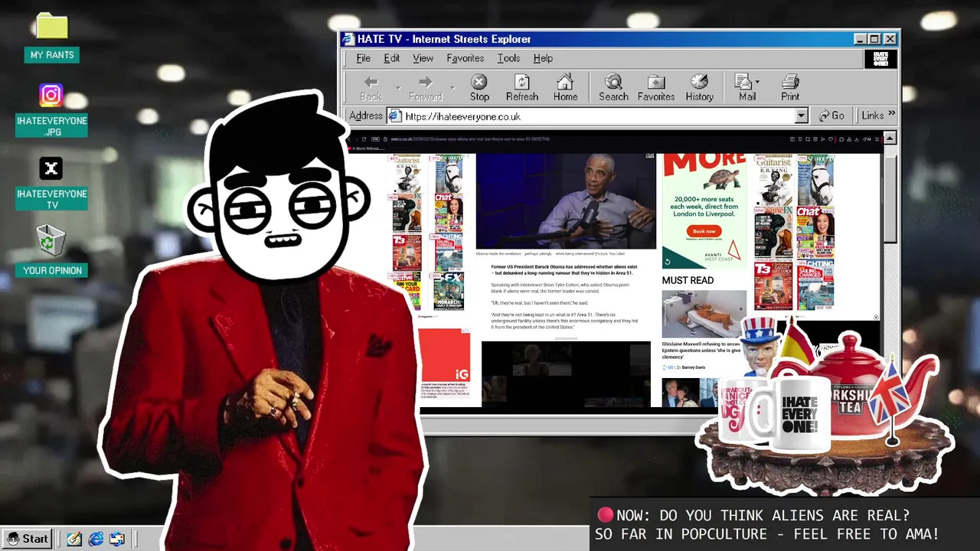Image resolution: width=980 pixels, height=551 pixels.
Task: Click the Back toolbar button
Action: point(371,88)
